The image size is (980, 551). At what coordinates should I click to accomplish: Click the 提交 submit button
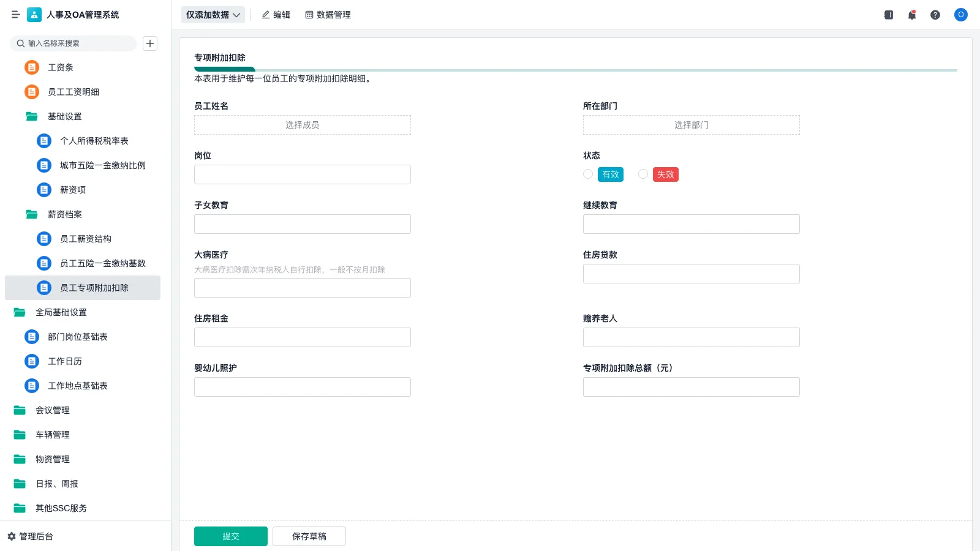(231, 536)
